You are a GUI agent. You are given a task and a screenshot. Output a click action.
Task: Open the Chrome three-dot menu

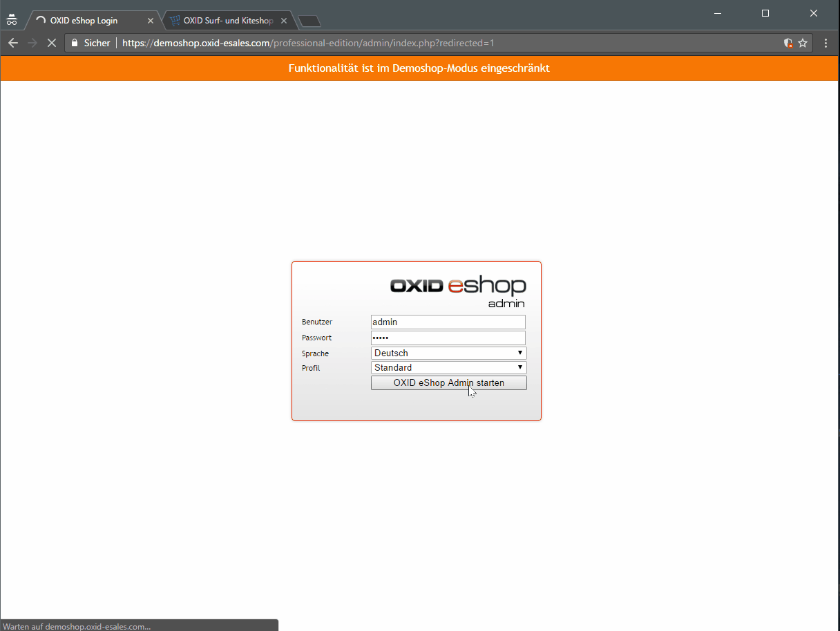826,43
